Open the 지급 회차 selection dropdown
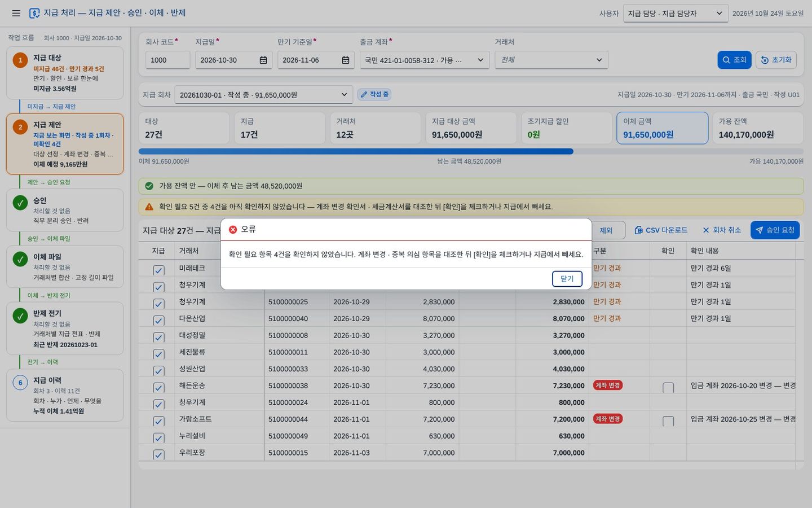This screenshot has width=812, height=508. (264, 95)
